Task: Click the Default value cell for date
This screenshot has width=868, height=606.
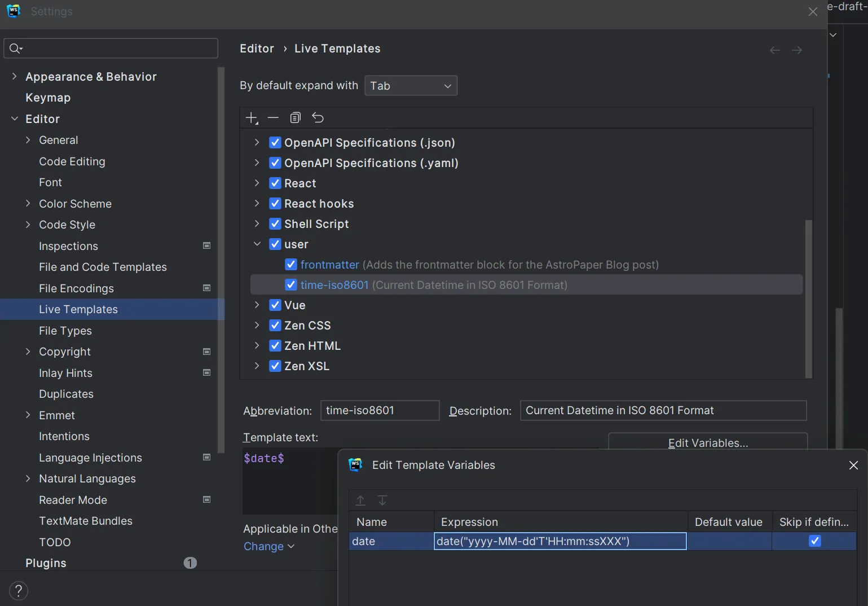Action: [729, 541]
